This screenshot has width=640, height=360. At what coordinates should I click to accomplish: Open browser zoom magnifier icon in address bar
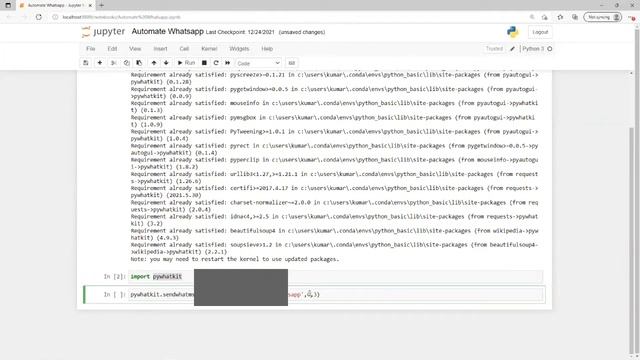point(532,17)
